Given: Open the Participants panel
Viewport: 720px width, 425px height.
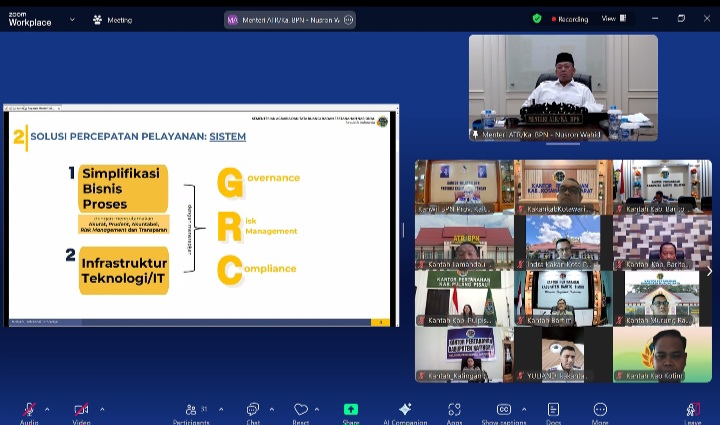Looking at the screenshot, I should (191, 412).
